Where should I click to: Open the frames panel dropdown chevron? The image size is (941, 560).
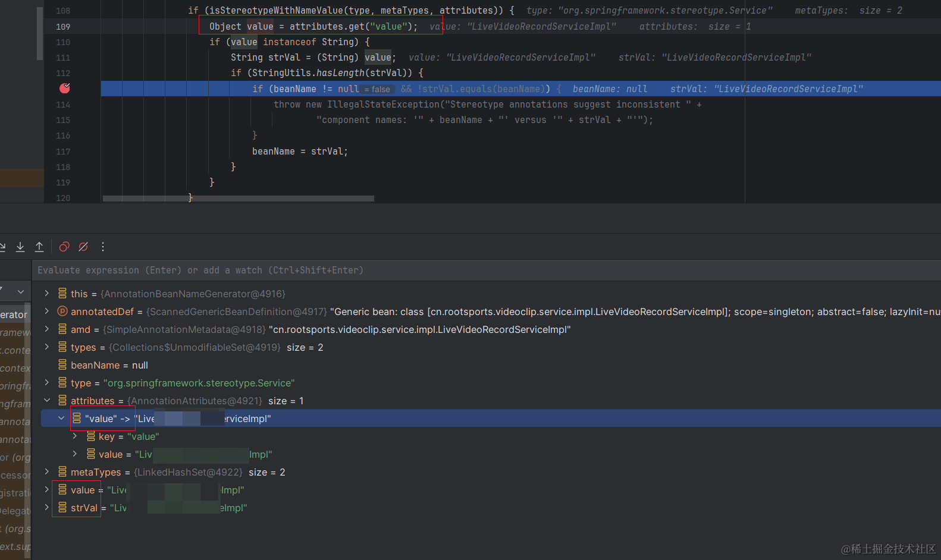[21, 292]
